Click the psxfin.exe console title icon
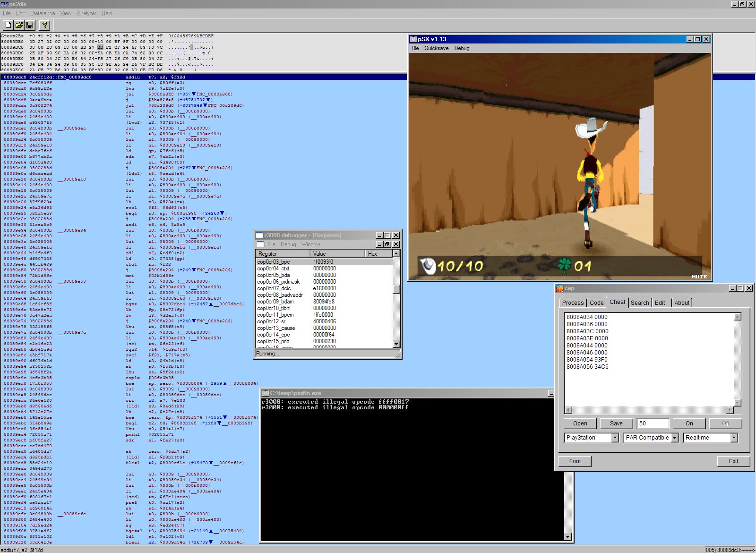The image size is (756, 553). pos(266,393)
